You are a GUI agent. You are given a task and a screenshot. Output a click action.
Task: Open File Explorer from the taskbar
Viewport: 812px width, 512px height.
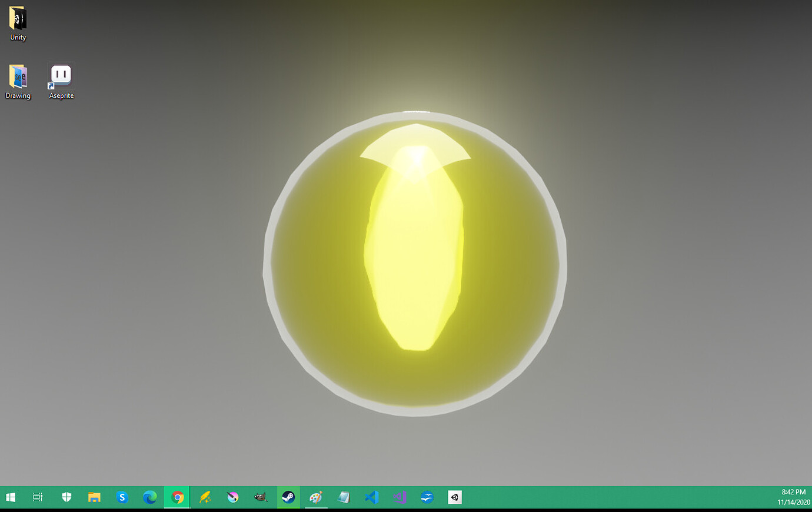click(x=94, y=497)
